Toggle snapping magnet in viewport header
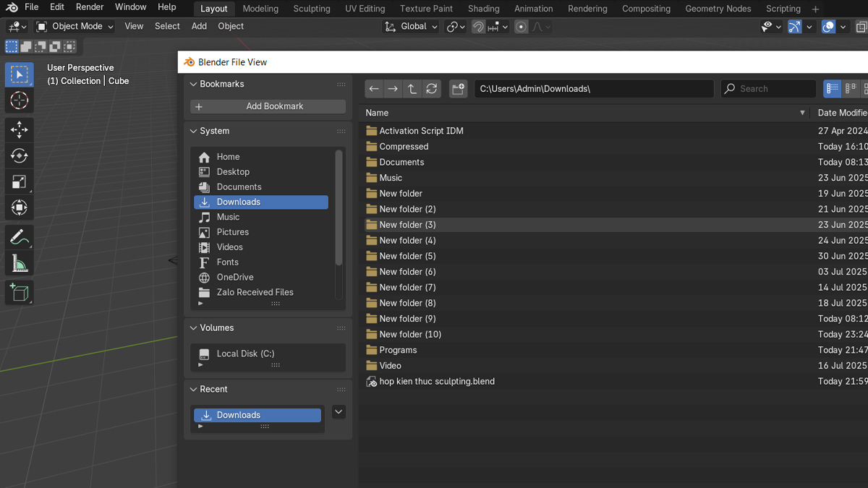This screenshot has width=868, height=488. click(x=478, y=27)
